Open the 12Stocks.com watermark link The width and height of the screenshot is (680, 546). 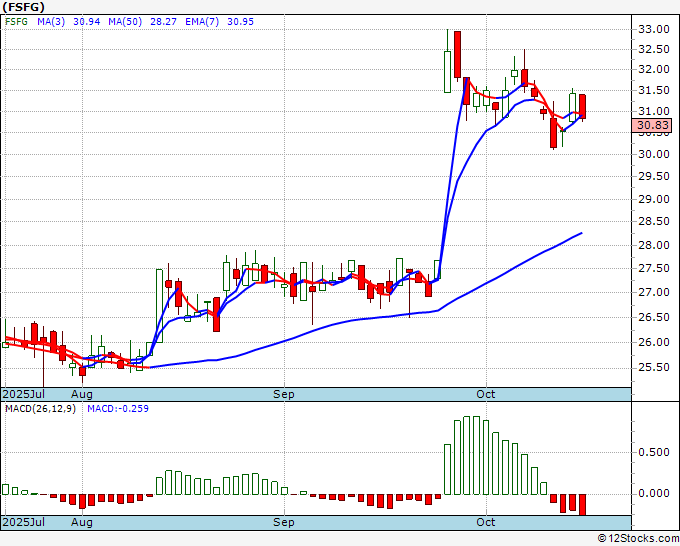[x=636, y=539]
